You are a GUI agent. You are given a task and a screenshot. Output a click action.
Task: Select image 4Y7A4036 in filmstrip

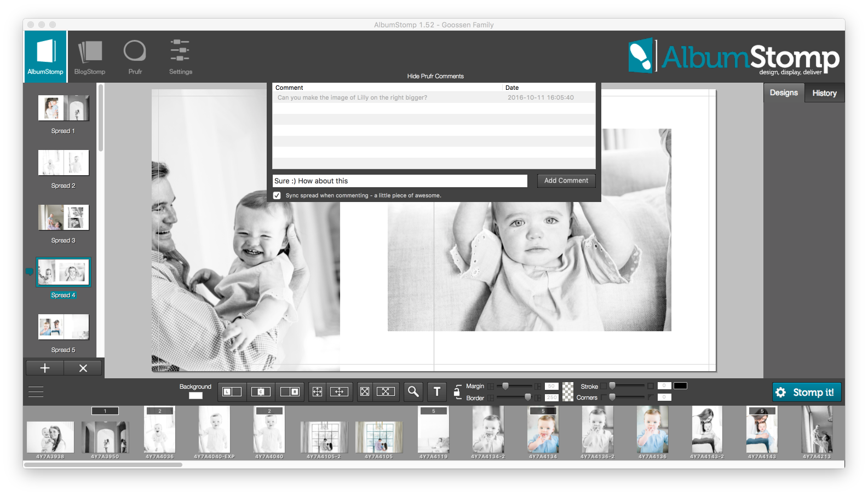click(x=159, y=430)
